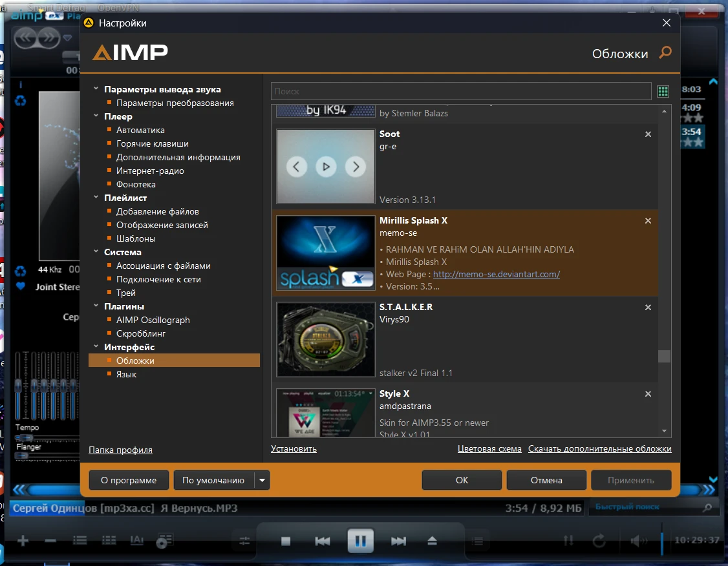
Task: Go to the Скробблинг plugin settings
Action: 141,333
